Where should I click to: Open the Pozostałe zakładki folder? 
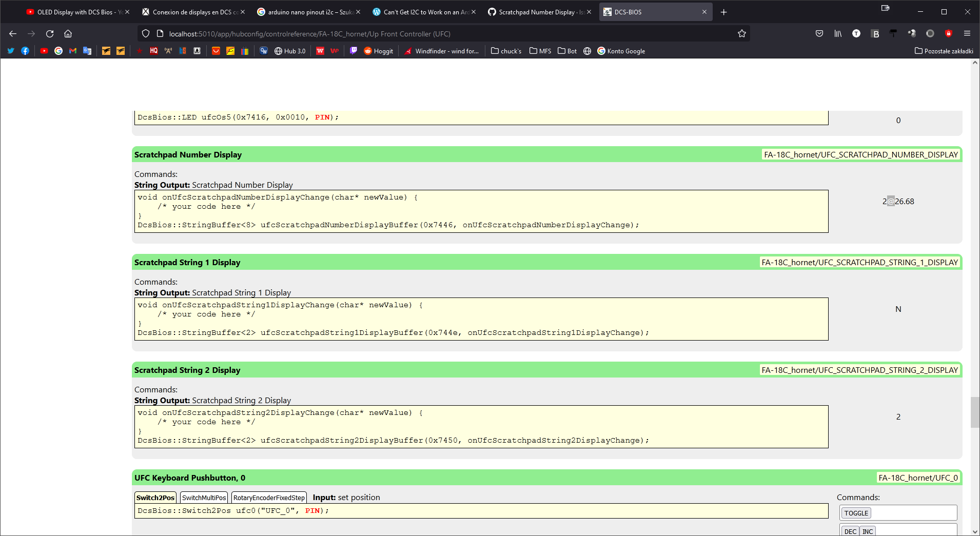click(x=945, y=51)
